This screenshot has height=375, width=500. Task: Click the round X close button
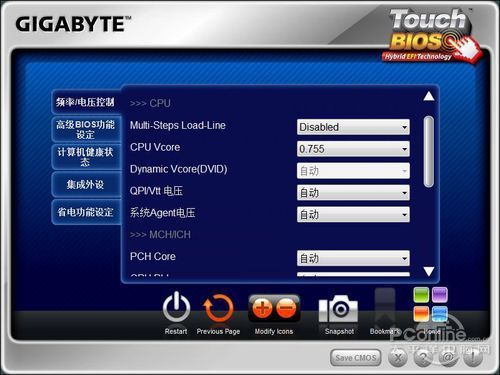point(398,358)
